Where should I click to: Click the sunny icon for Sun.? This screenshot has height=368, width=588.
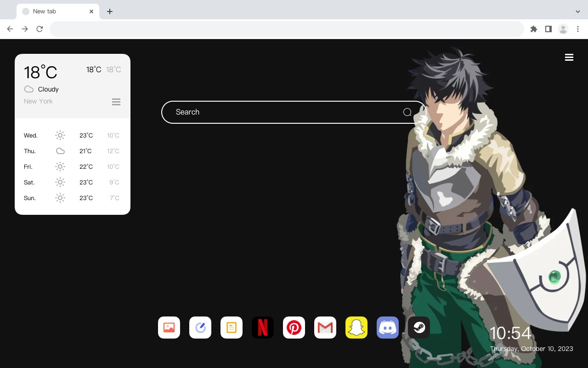pyautogui.click(x=60, y=198)
